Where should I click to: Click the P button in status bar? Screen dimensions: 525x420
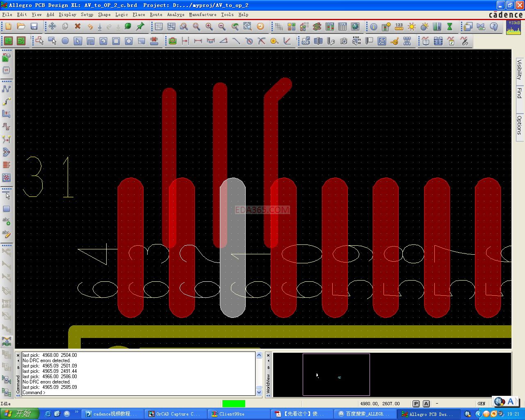[416, 404]
